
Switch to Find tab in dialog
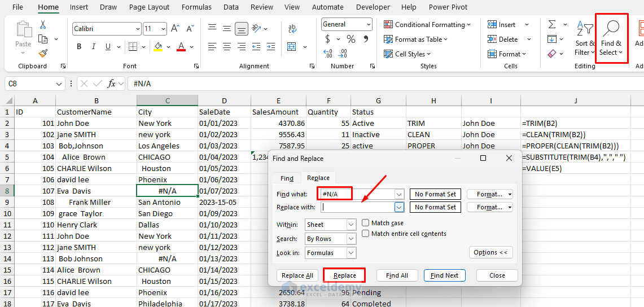pos(287,178)
